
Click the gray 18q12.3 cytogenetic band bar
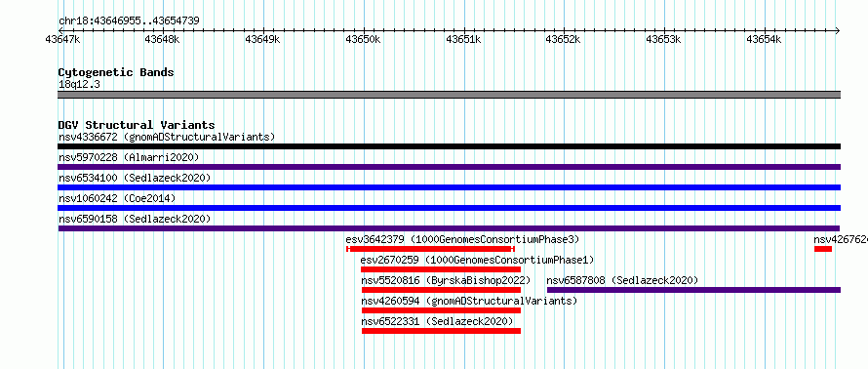click(449, 95)
